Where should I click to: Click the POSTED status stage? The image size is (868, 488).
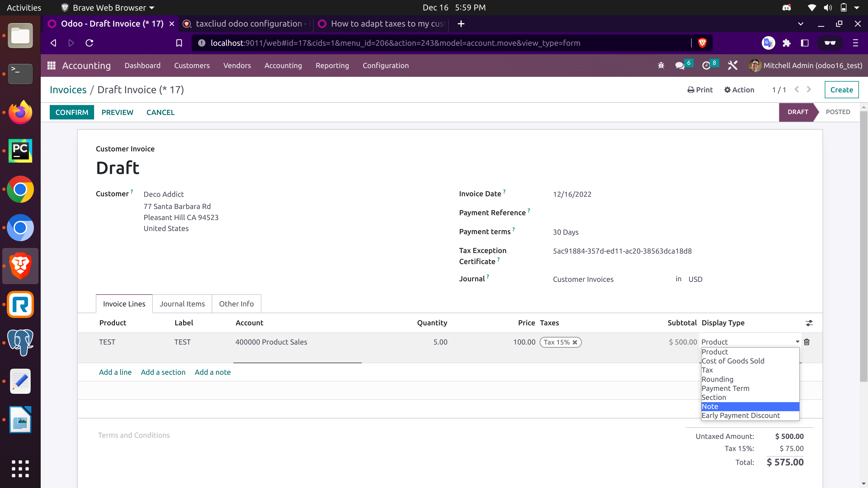tap(838, 112)
